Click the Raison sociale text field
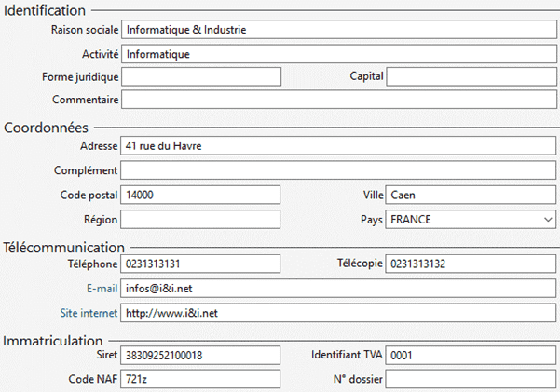Image resolution: width=560 pixels, height=392 pixels. click(338, 30)
